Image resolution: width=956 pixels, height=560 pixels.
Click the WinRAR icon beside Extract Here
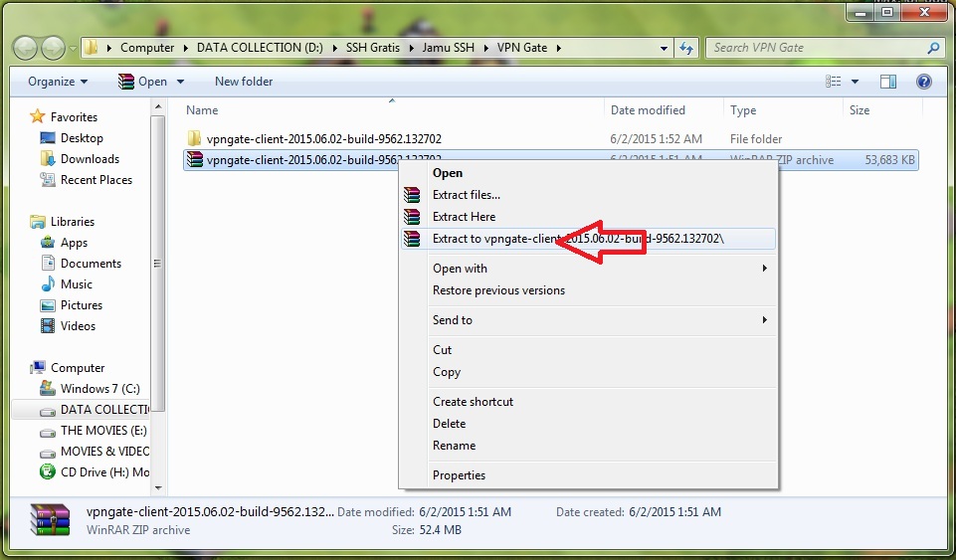pos(412,217)
